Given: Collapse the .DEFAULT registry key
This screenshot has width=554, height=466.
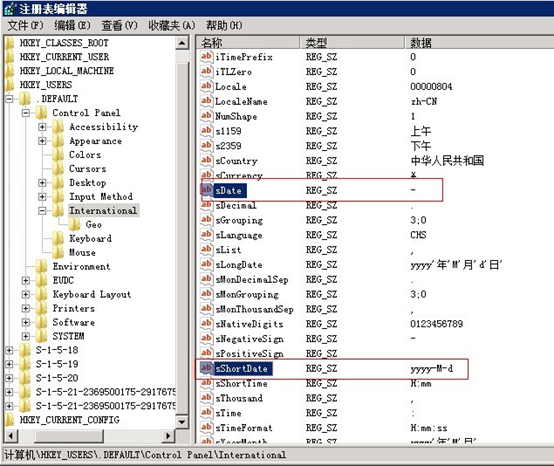Looking at the screenshot, I should (x=9, y=99).
